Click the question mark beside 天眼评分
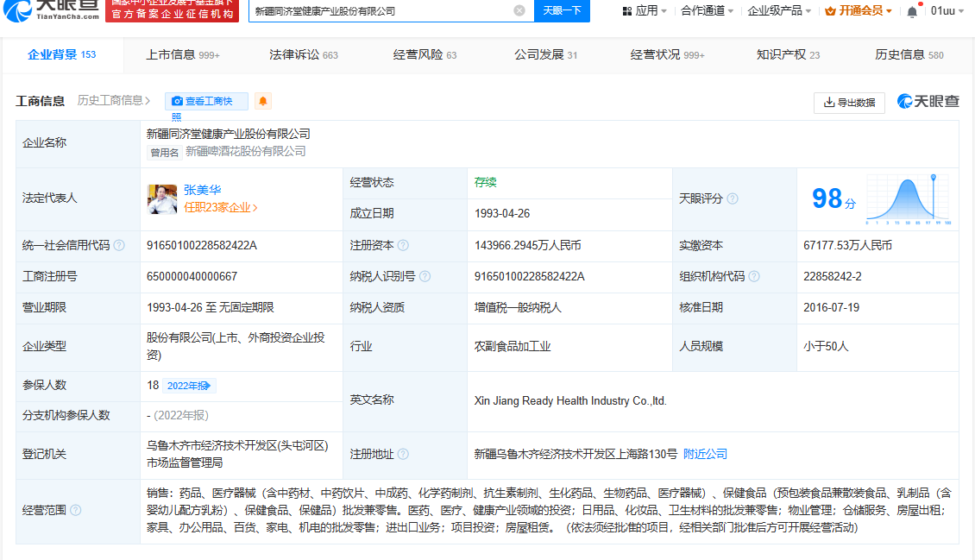Screen dimensions: 975x560 pyautogui.click(x=733, y=198)
